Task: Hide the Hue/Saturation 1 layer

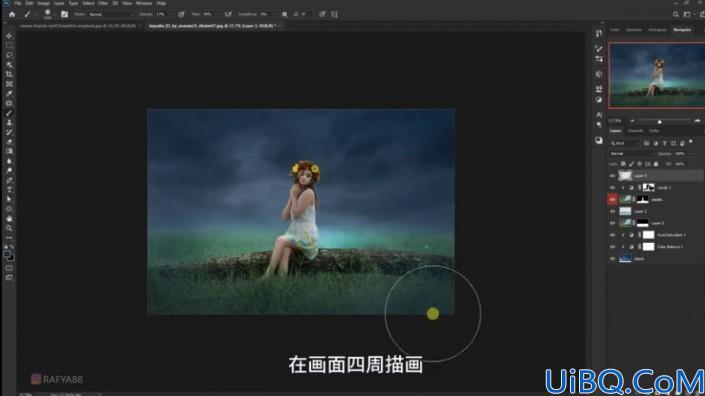Action: [612, 235]
